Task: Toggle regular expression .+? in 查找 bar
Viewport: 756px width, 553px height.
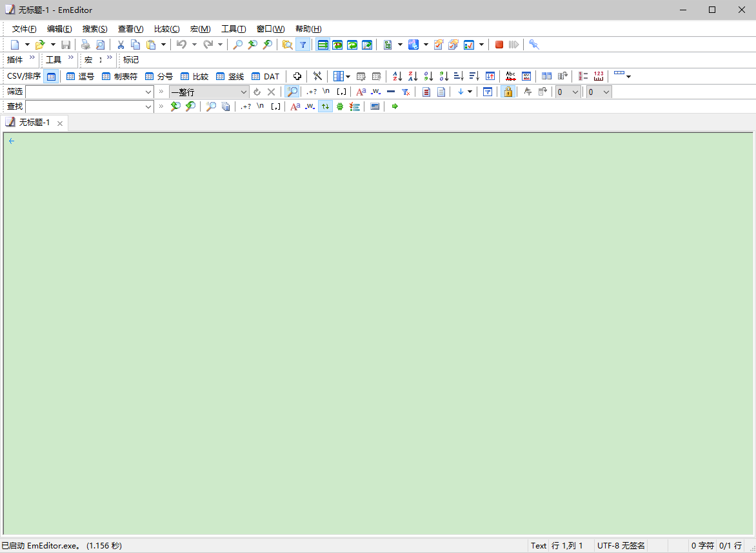Action: click(x=245, y=106)
